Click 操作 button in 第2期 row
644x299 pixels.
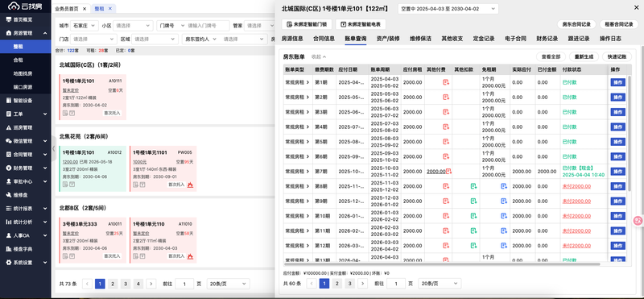tap(617, 97)
